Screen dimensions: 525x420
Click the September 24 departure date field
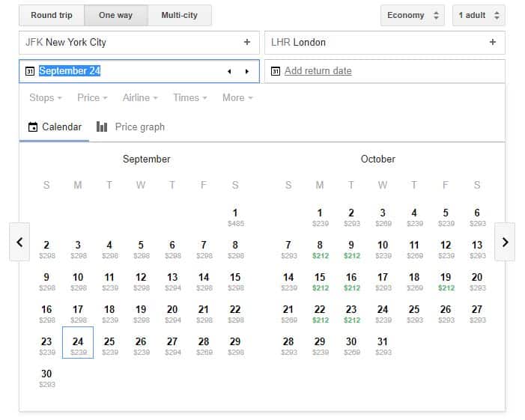139,71
